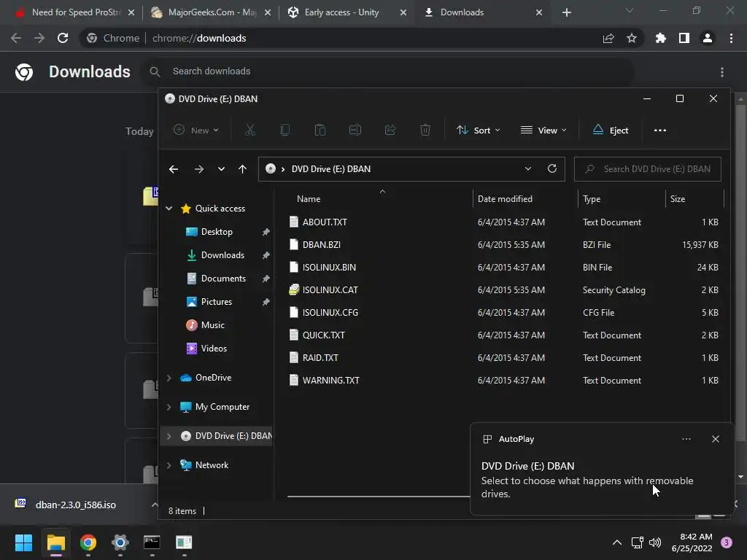Bookmark this page with star icon

pos(632,38)
